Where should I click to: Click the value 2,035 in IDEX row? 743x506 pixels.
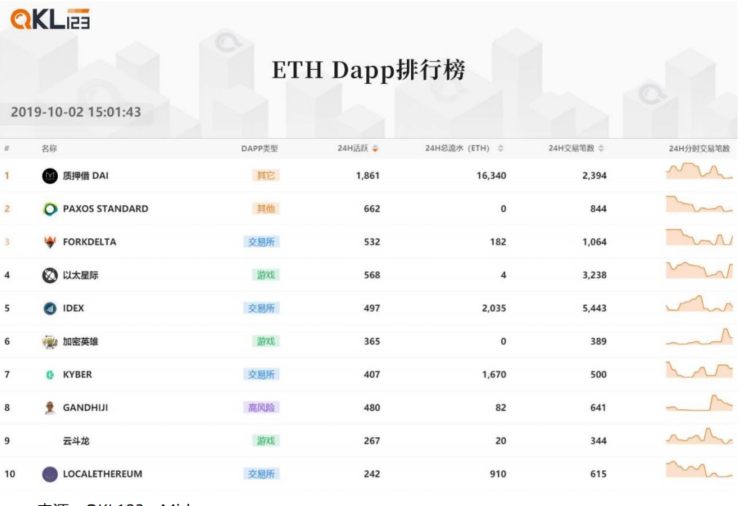[x=494, y=308]
